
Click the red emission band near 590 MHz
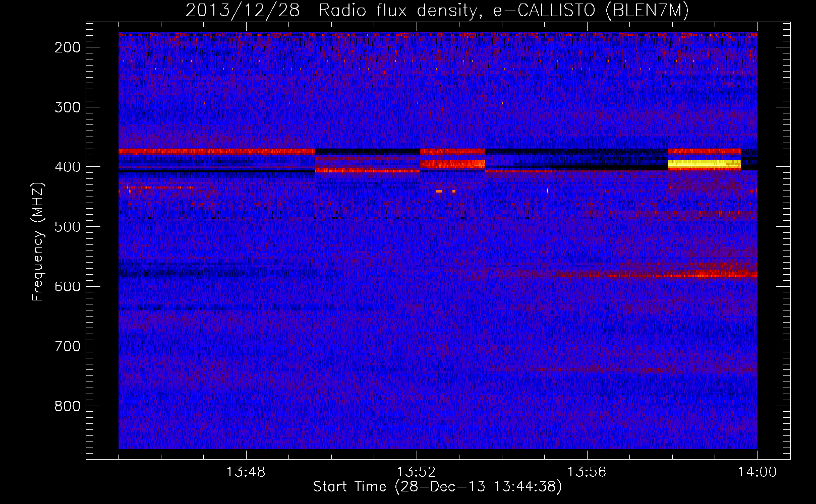pyautogui.click(x=671, y=275)
